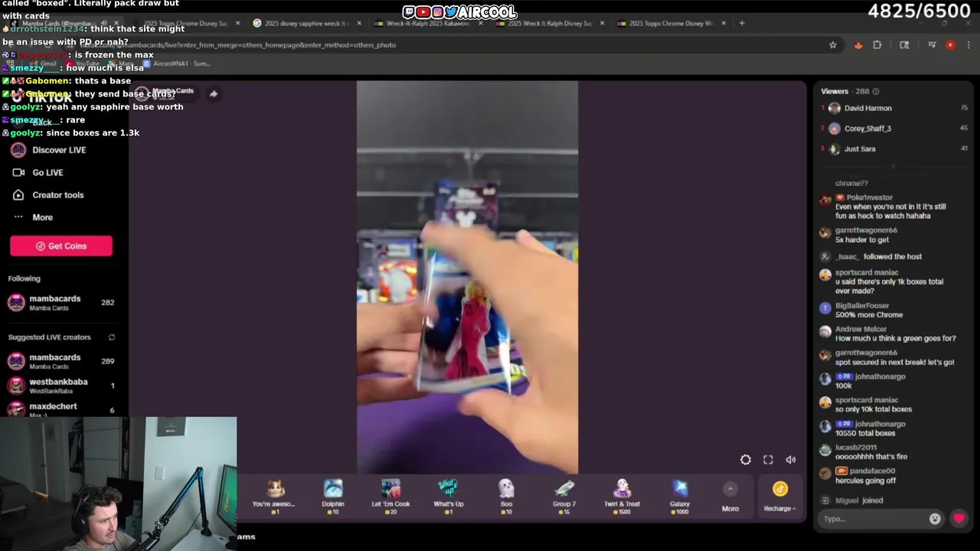Send the Twirl & Treat gift
This screenshot has height=551, width=980.
(622, 495)
